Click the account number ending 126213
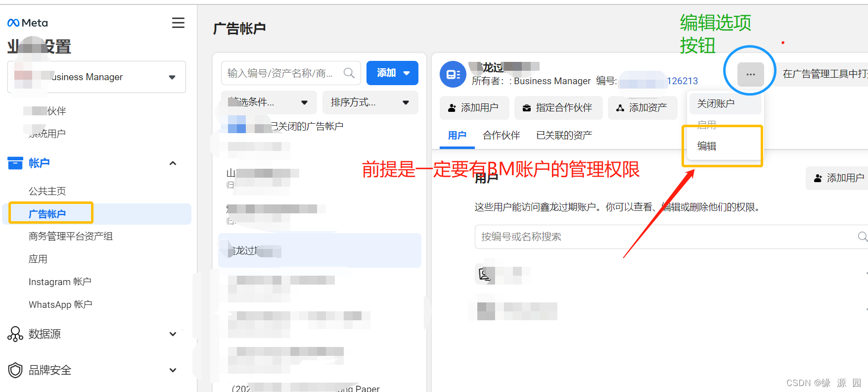 point(682,81)
